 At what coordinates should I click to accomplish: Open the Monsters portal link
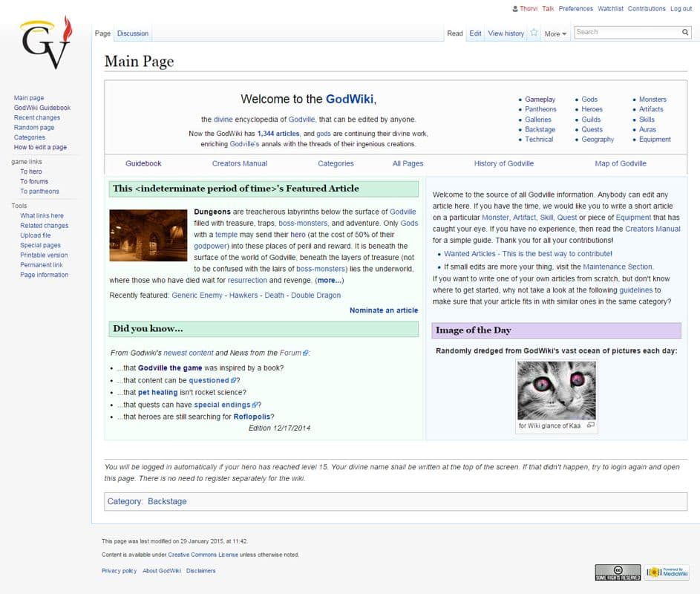pos(652,99)
